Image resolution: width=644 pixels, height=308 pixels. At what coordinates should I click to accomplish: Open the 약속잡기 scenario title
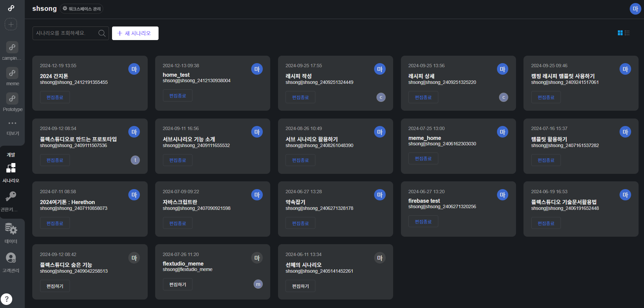[x=295, y=202]
